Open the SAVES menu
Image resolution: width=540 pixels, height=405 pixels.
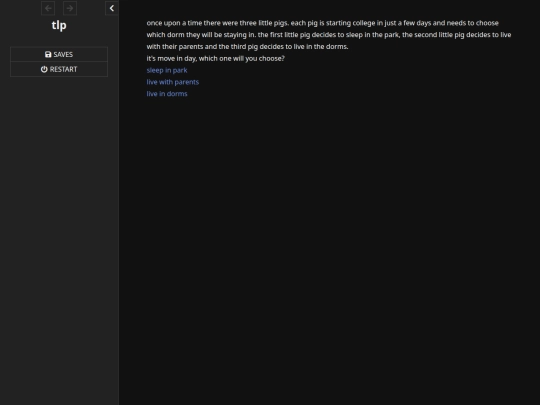(59, 54)
